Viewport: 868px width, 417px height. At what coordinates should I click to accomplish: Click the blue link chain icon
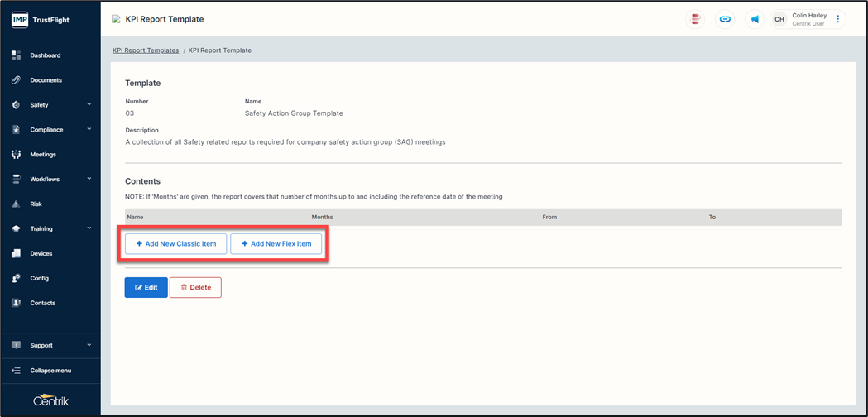coord(725,19)
